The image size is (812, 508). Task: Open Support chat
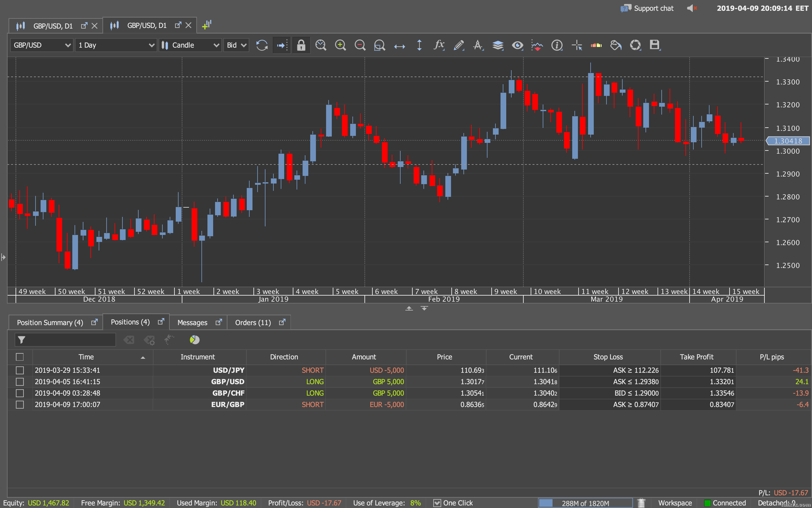647,8
